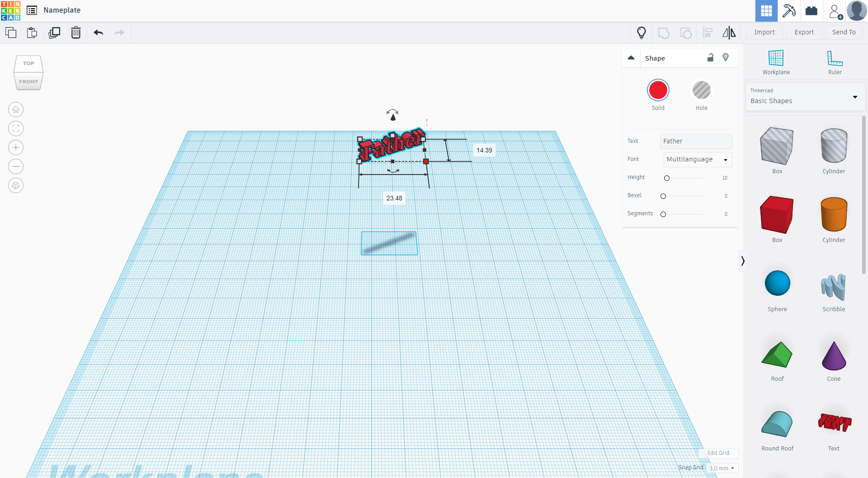This screenshot has height=478, width=868.
Task: Click the Text input field containing Father
Action: [696, 141]
